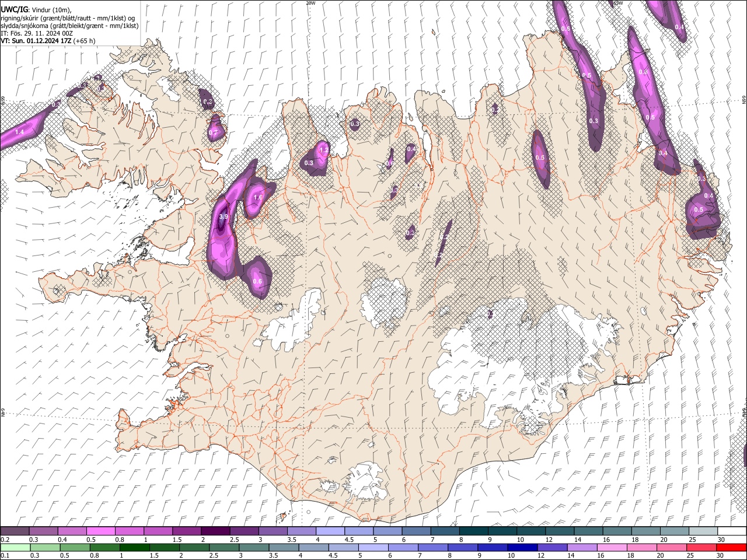Click the 9 label under the upper scale
Image resolution: width=747 pixels, height=560 pixels.
(490, 540)
